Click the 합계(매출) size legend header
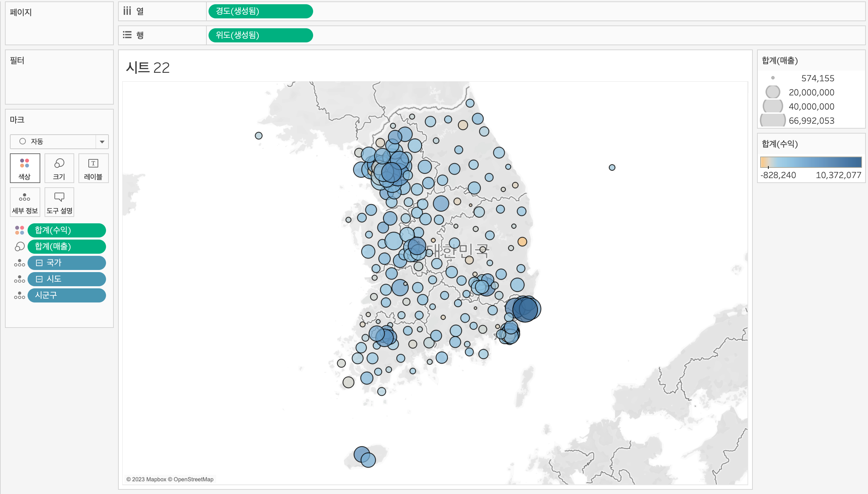Screen dimensions: 868x494 (x=780, y=60)
